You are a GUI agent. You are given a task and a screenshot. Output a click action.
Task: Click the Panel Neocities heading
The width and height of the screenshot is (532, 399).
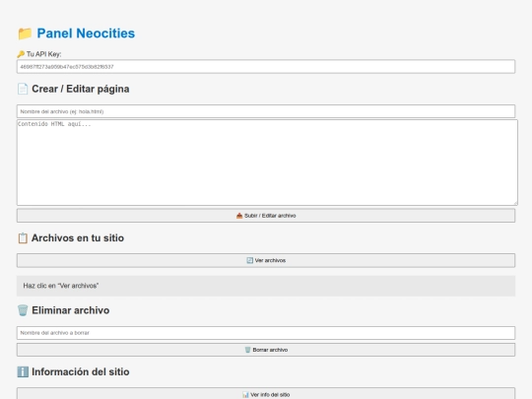click(x=86, y=33)
